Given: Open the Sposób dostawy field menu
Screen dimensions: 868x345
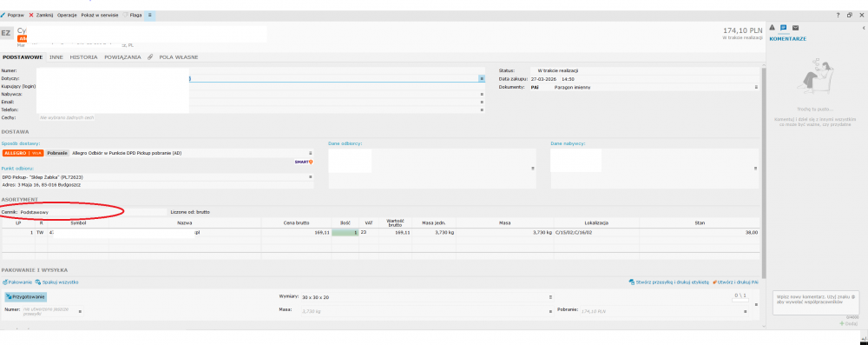Looking at the screenshot, I should click(310, 153).
